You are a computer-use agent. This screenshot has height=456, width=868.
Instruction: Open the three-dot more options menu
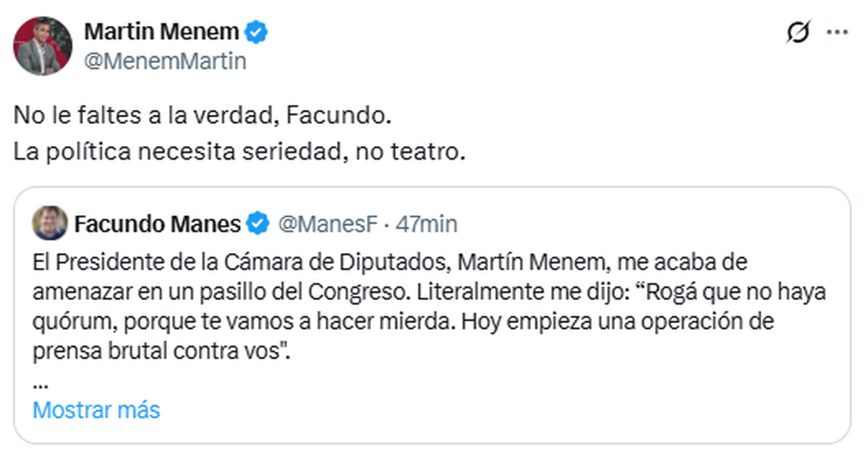[x=837, y=33]
